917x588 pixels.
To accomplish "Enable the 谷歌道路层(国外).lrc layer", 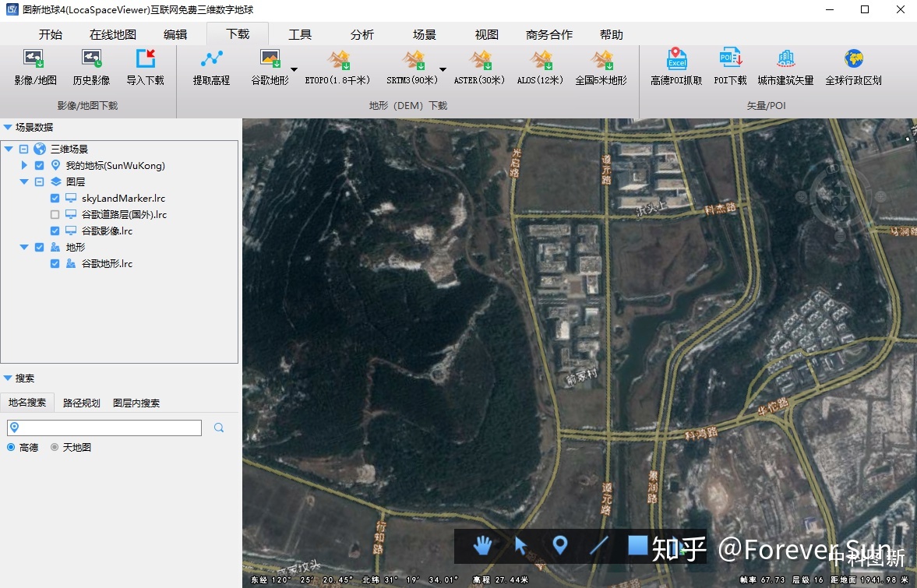I will (55, 214).
